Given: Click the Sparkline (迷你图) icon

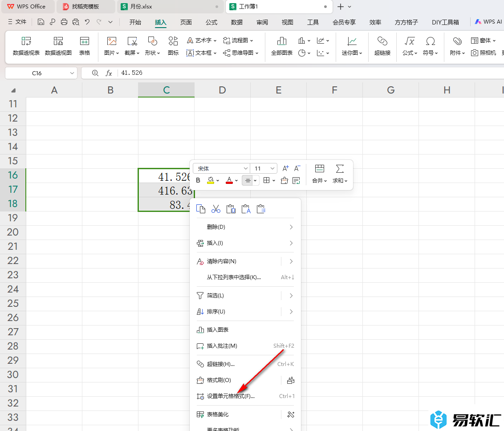Looking at the screenshot, I should click(x=352, y=46).
